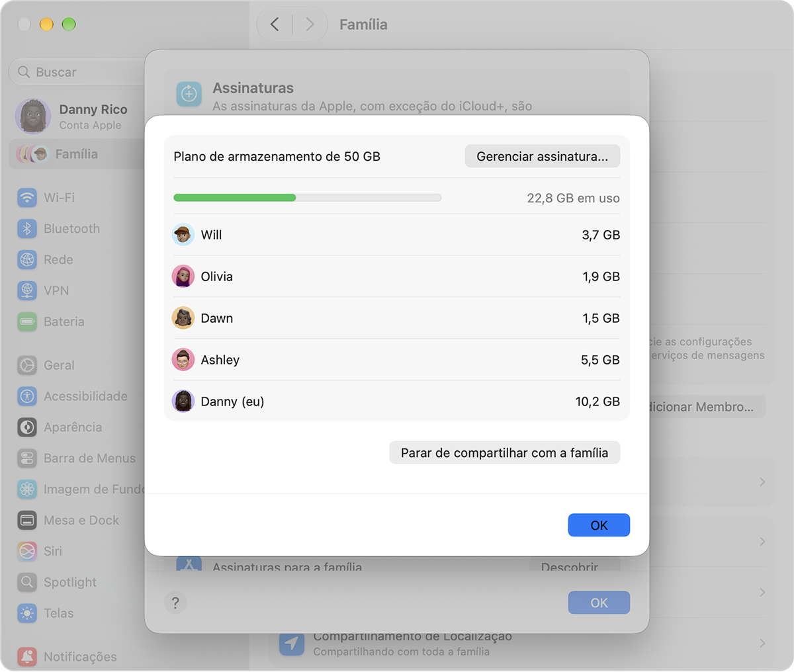The width and height of the screenshot is (794, 672).
Task: Click Dawn's memoji avatar
Action: 183,318
